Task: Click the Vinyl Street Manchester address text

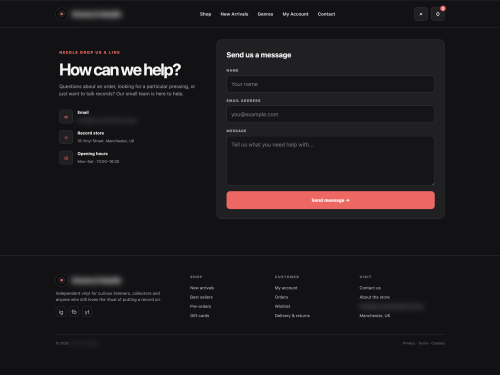Action: [x=106, y=141]
